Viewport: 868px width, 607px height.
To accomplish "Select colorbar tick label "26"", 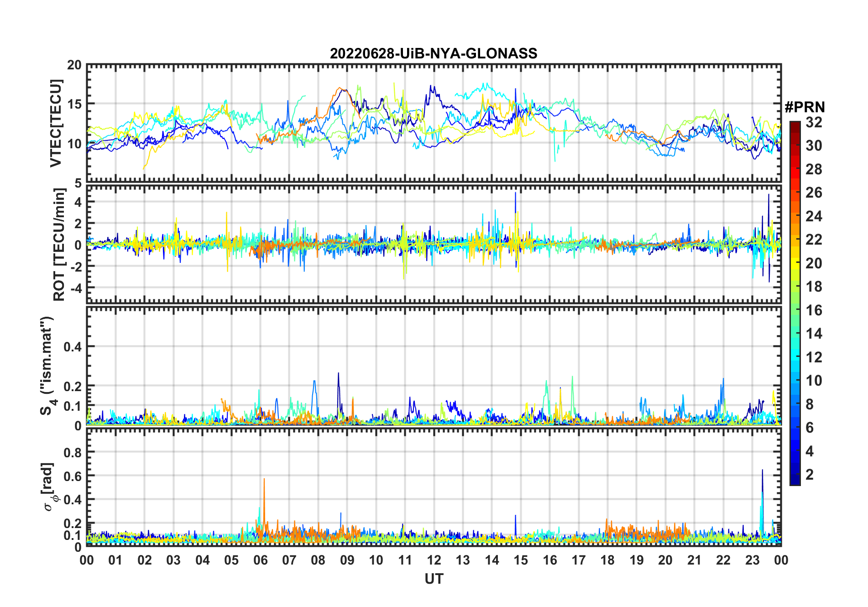I will click(814, 193).
